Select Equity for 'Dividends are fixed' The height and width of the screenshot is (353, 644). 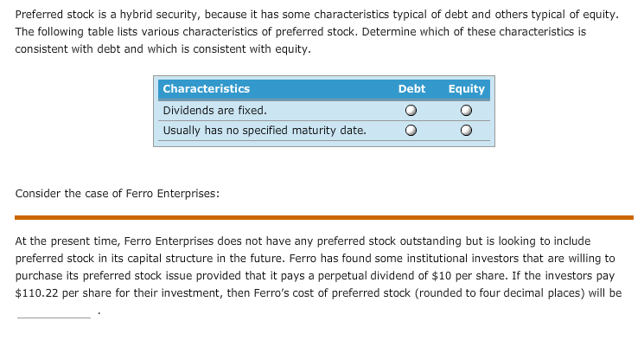tap(466, 111)
